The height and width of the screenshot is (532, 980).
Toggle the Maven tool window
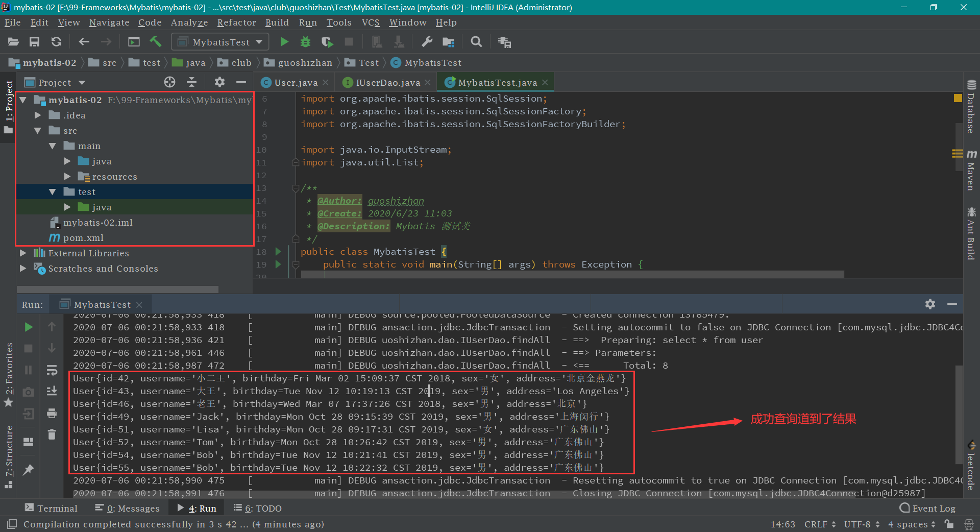971,170
